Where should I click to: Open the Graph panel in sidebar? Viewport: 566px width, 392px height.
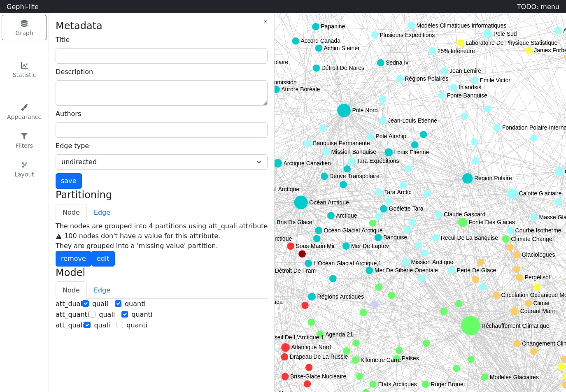click(24, 28)
